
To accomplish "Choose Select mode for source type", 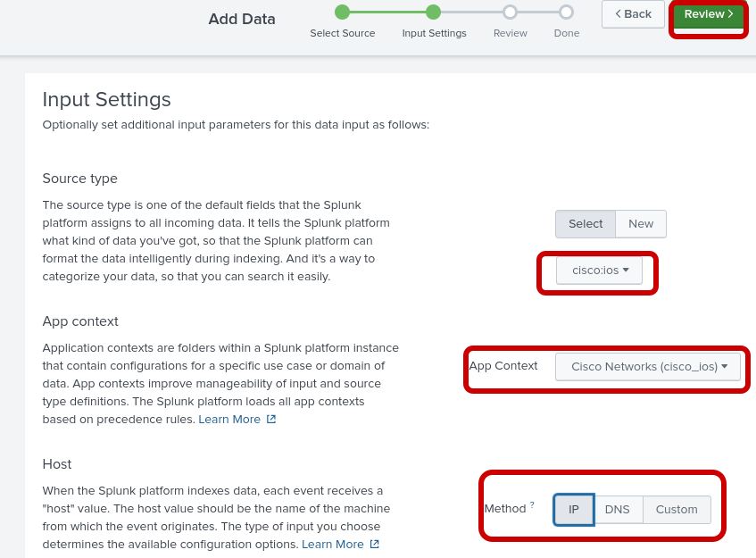I will tap(586, 224).
